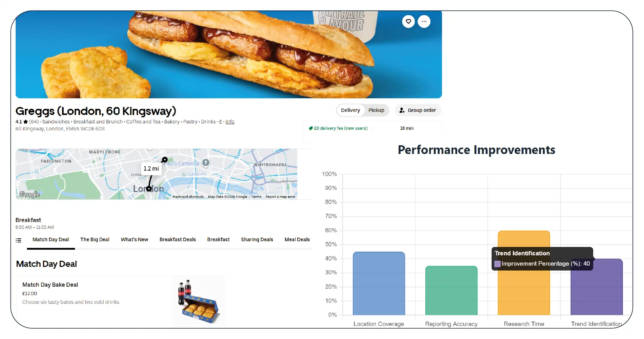Select The Big Deal tab
This screenshot has width=644, height=339.
tap(95, 239)
